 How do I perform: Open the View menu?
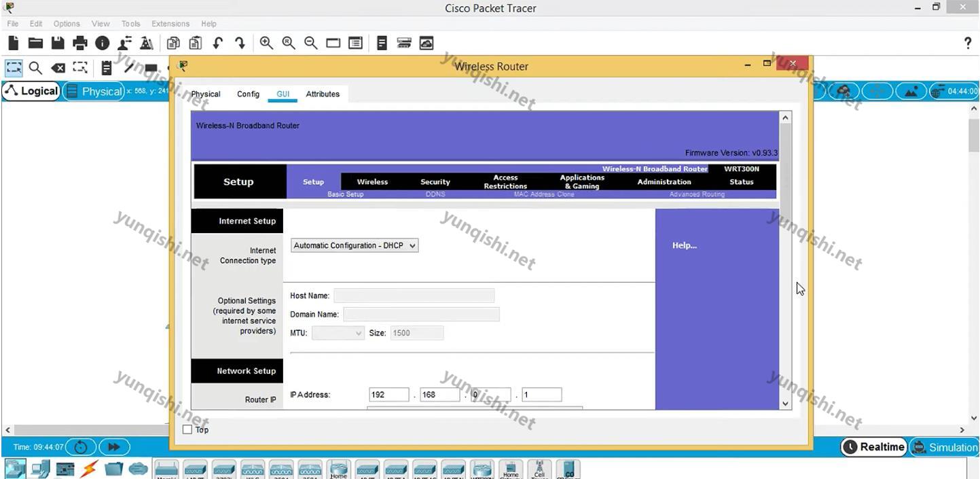click(101, 23)
